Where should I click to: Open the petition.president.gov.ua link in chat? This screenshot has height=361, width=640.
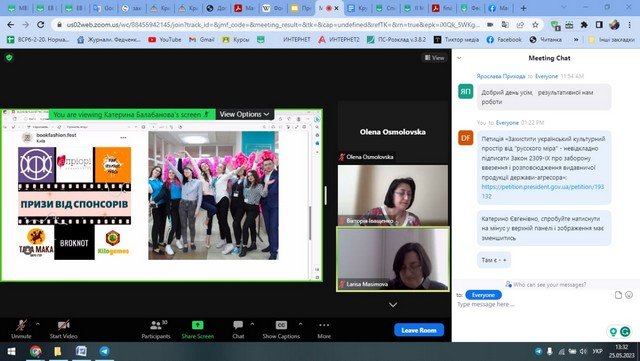pyautogui.click(x=542, y=191)
